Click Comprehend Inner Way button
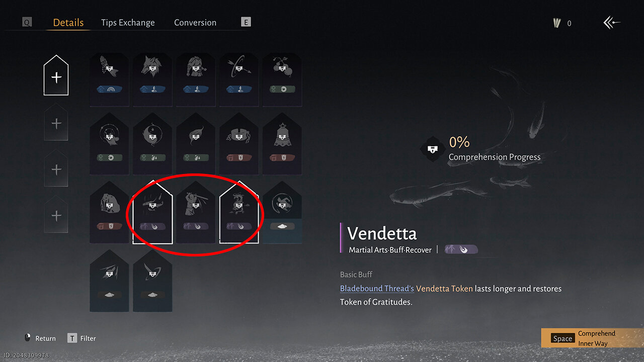 pos(593,338)
